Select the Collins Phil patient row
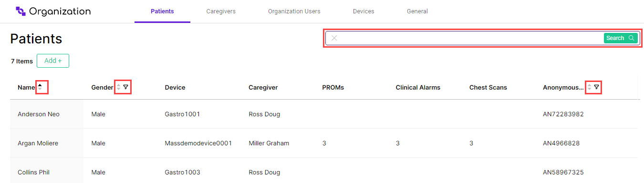Screen dimensions: 644x183 (x=323, y=172)
